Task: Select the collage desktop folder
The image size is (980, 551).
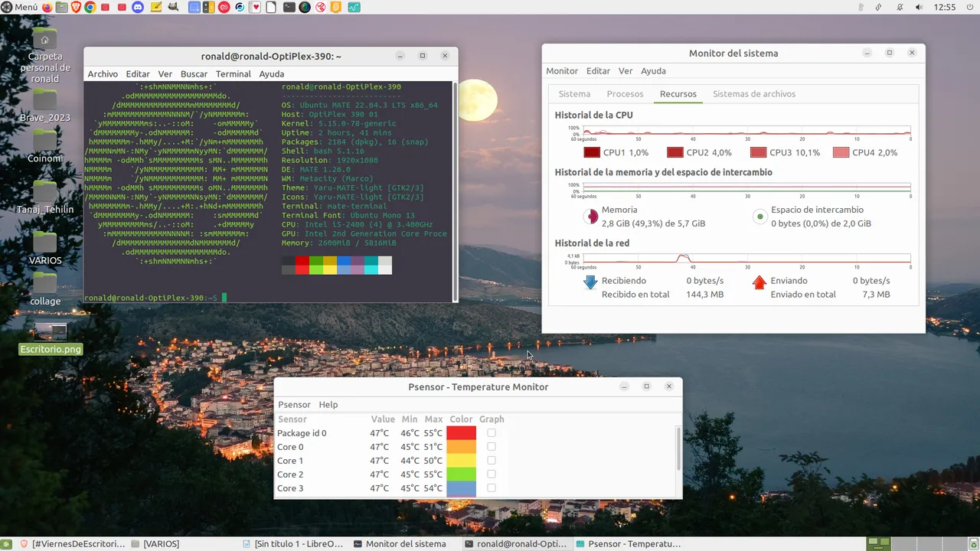Action: (x=44, y=289)
